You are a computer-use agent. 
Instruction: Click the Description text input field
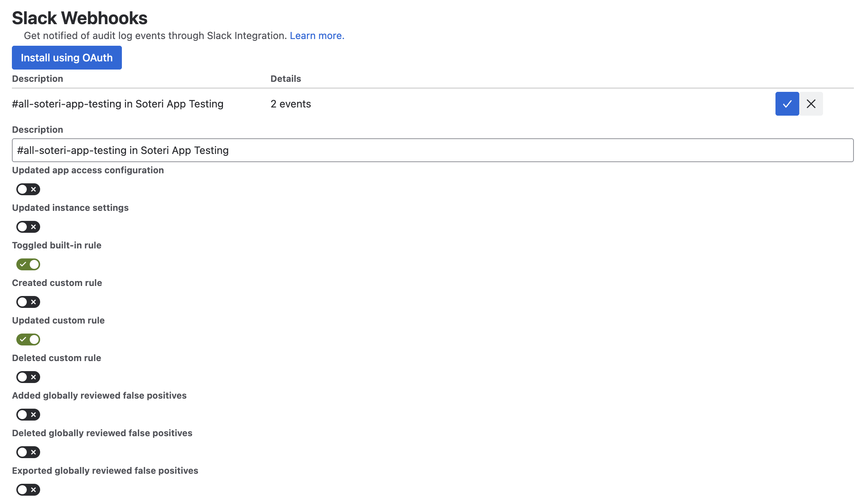pyautogui.click(x=433, y=150)
